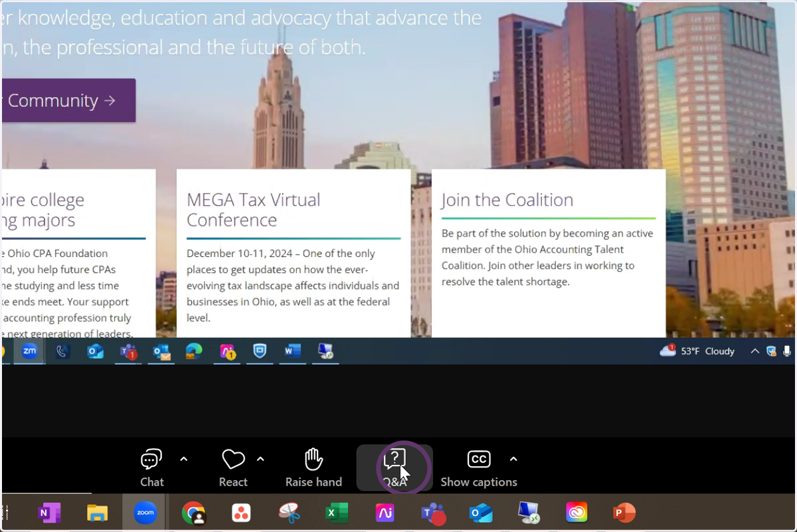
Task: Click the purple badge icon in shared taskbar
Action: [x=228, y=351]
